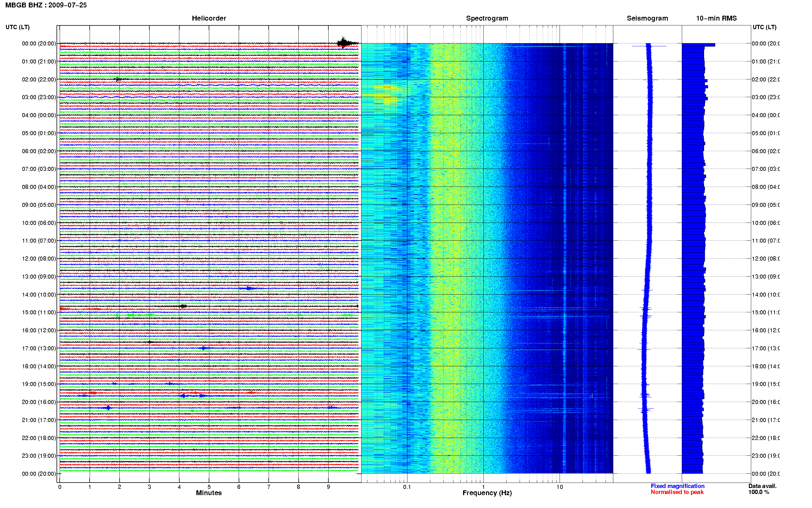Screen dimensions: 812x508
Task: Click the left '20:00 (16:00)' time label
Action: point(39,402)
